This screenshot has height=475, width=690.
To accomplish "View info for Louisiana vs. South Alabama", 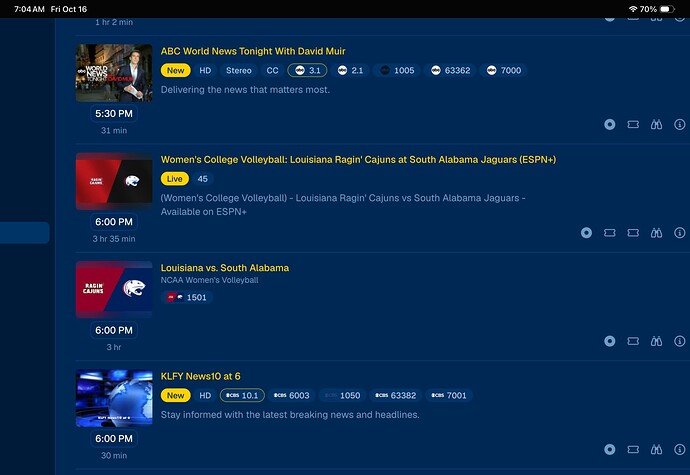I will tap(679, 341).
